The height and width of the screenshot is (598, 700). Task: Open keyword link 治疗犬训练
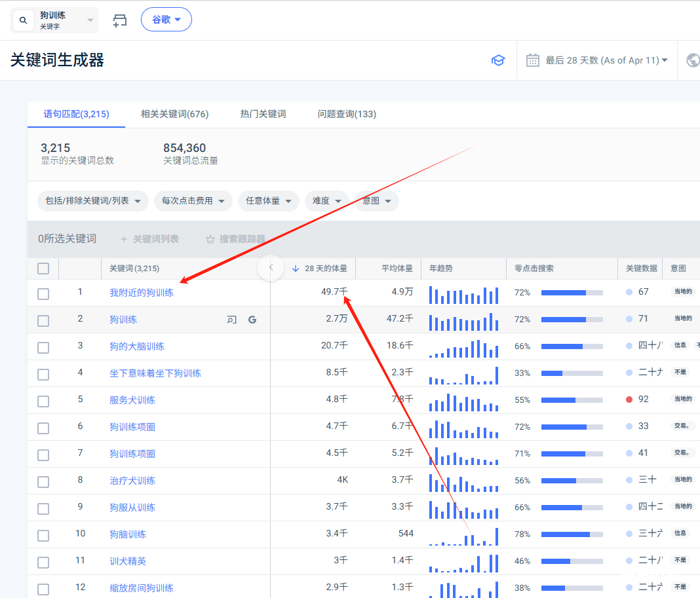click(x=132, y=481)
